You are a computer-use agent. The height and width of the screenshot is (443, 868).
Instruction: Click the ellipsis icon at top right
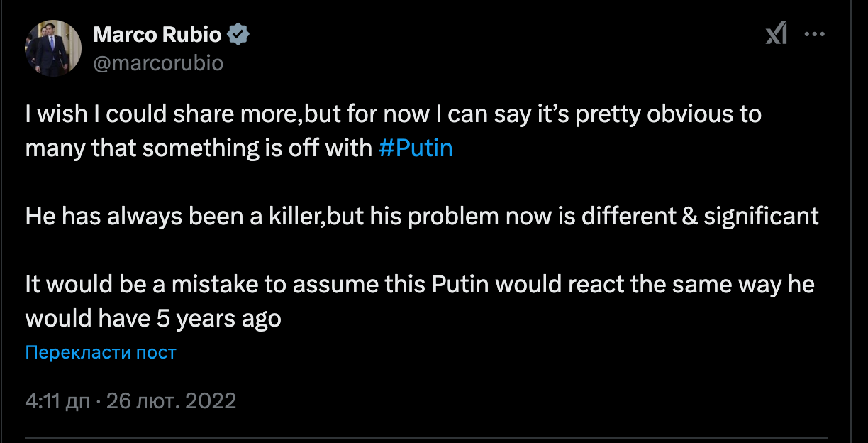(x=815, y=33)
